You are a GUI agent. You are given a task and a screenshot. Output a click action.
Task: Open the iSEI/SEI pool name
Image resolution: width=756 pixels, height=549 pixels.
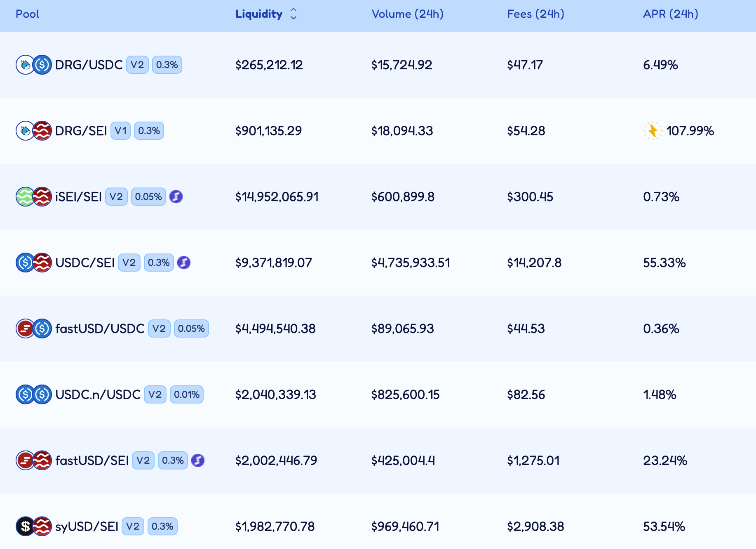[x=78, y=197]
